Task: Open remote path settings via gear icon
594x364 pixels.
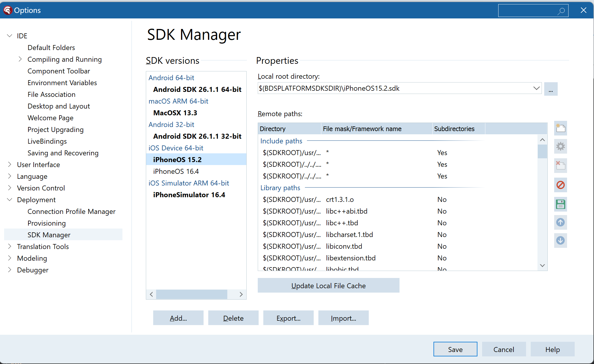Action: (x=560, y=146)
